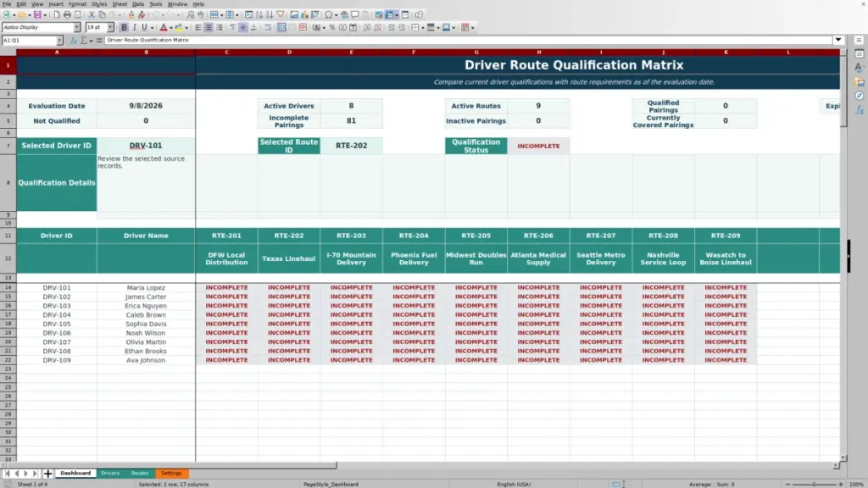Click the formula input line

pyautogui.click(x=468, y=40)
